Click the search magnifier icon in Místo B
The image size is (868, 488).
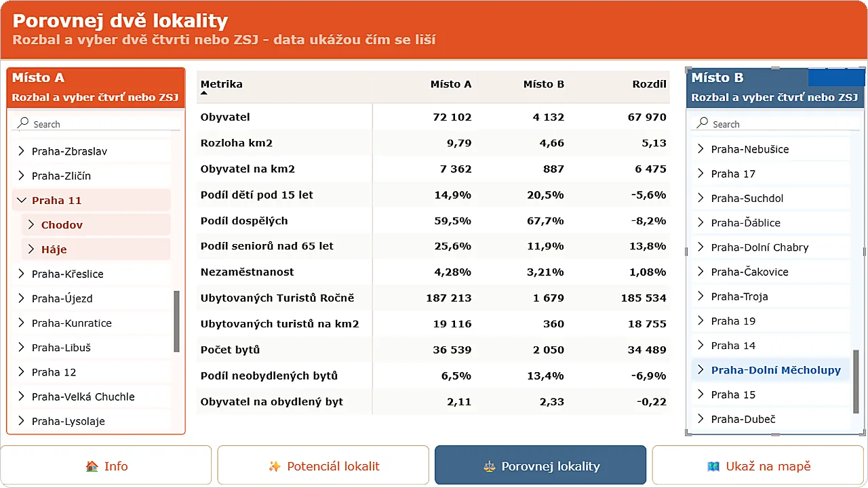pyautogui.click(x=703, y=123)
